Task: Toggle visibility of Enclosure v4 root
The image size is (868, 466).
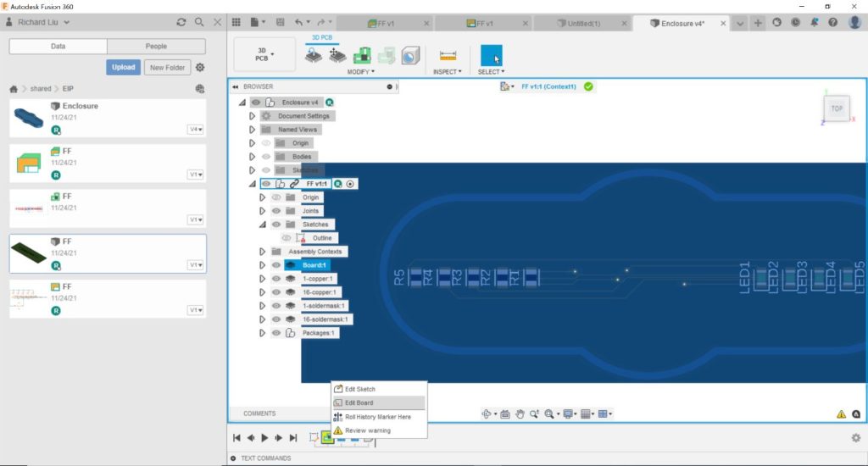Action: 256,103
